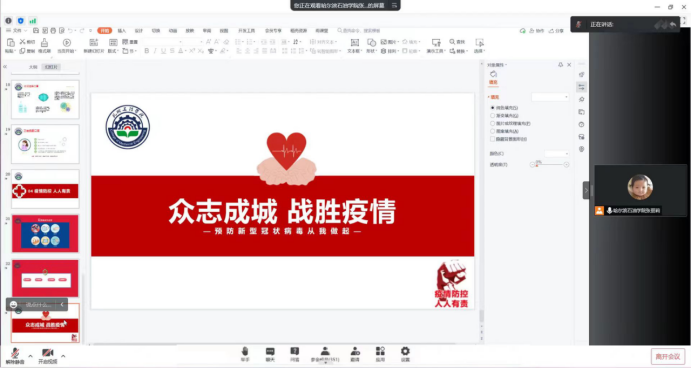Open the meeting settings gear
Image resolution: width=692 pixels, height=368 pixels.
pos(405,354)
